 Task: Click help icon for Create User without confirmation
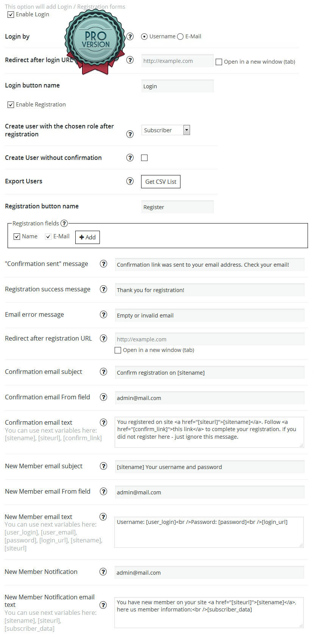point(130,158)
